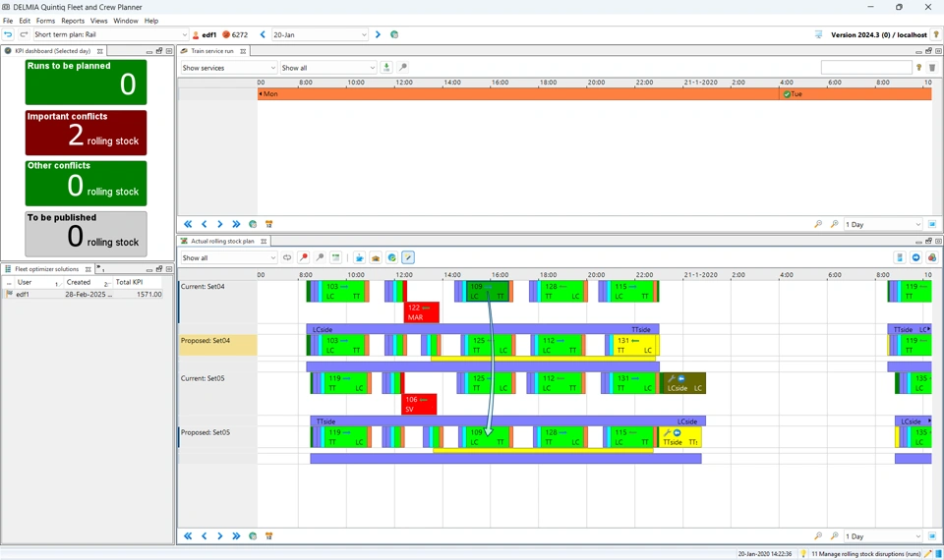Click the redo arrow icon
Viewport: 944px width, 560px height.
point(24,35)
